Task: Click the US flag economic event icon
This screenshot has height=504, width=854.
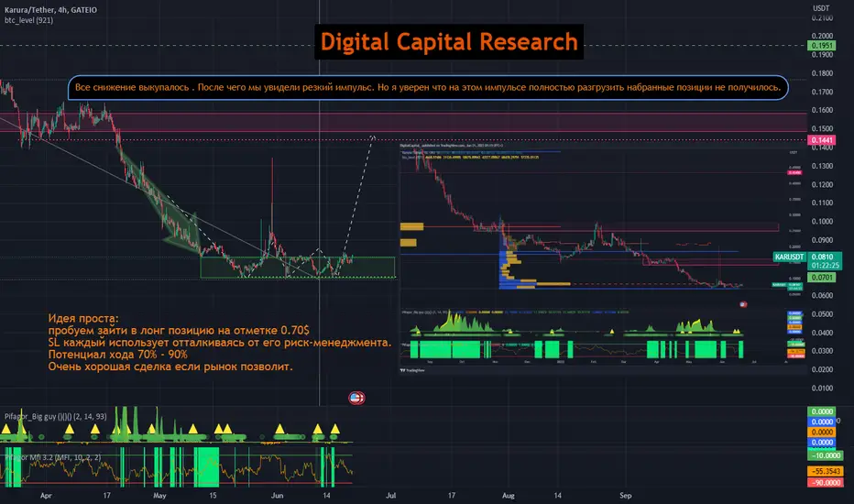Action: click(356, 399)
